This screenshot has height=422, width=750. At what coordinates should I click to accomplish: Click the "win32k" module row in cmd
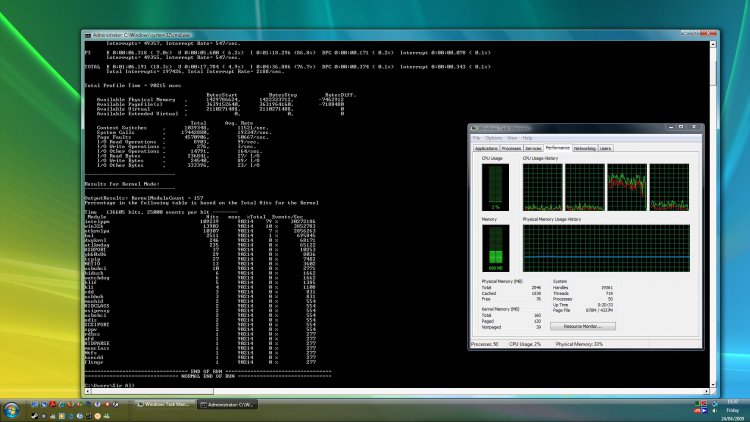(x=200, y=226)
